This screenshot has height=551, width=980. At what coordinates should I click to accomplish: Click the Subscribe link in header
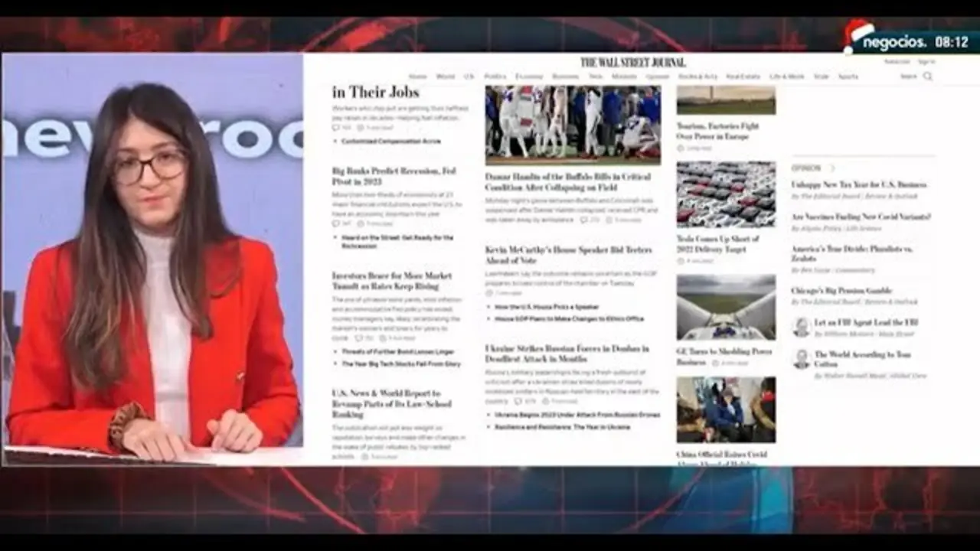point(897,61)
